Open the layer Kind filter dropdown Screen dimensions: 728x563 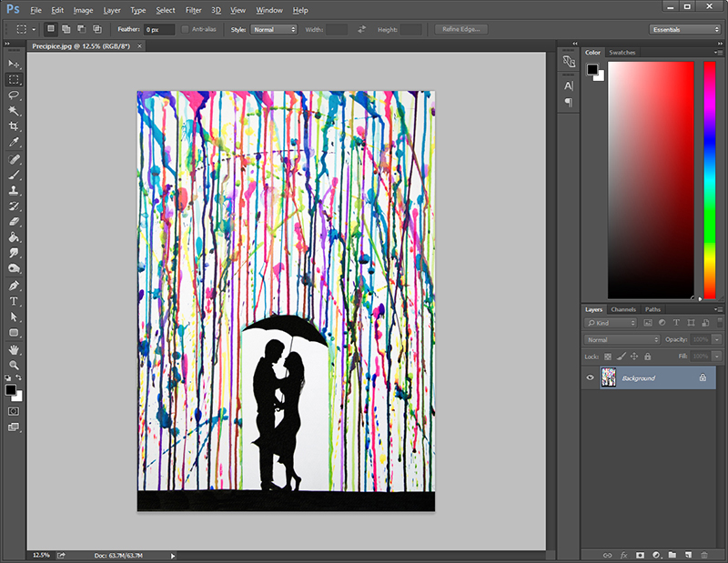[611, 323]
